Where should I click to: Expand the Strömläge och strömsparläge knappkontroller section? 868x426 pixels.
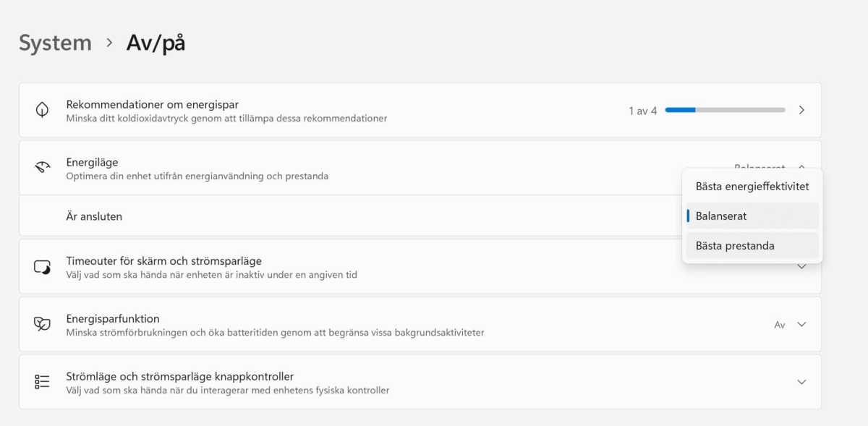click(801, 381)
